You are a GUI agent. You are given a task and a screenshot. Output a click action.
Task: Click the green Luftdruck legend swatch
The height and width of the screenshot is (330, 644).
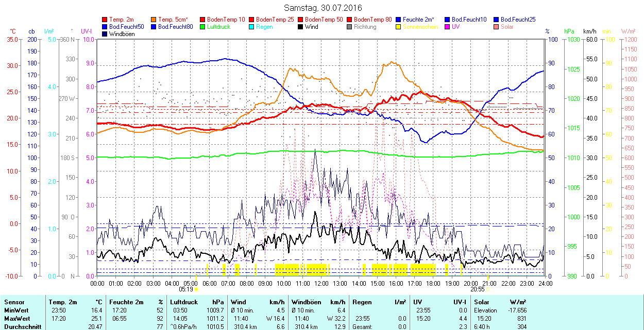pos(203,27)
